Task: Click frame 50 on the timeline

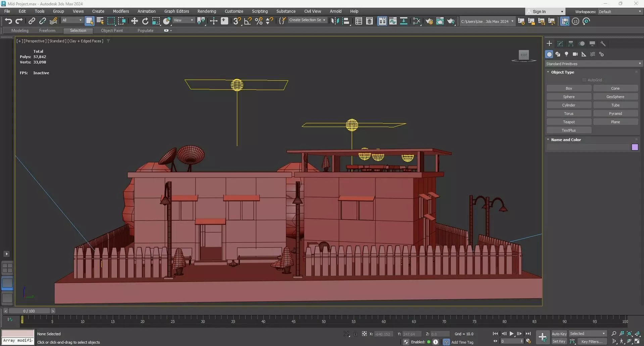Action: click(324, 321)
